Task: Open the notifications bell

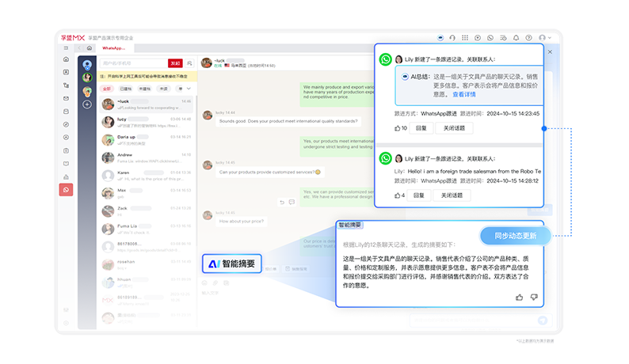Action: (x=516, y=38)
